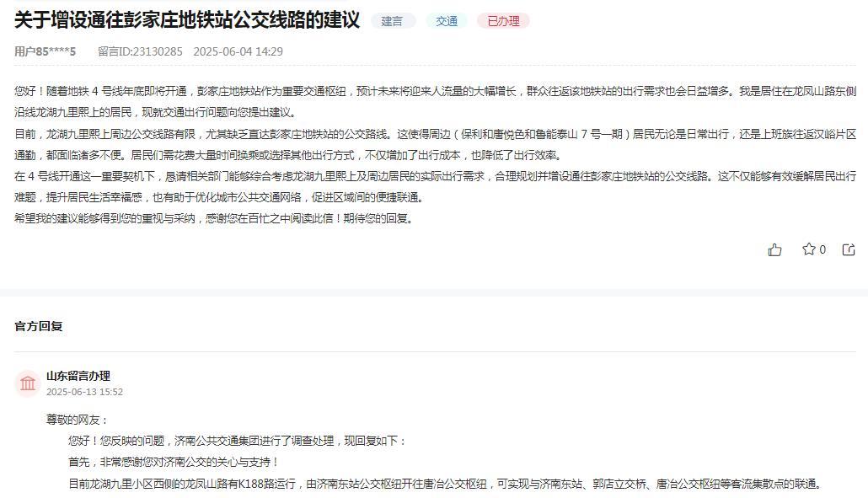The image size is (868, 498).
Task: Click the greeting 尊敬的网友：
Action: click(x=78, y=420)
